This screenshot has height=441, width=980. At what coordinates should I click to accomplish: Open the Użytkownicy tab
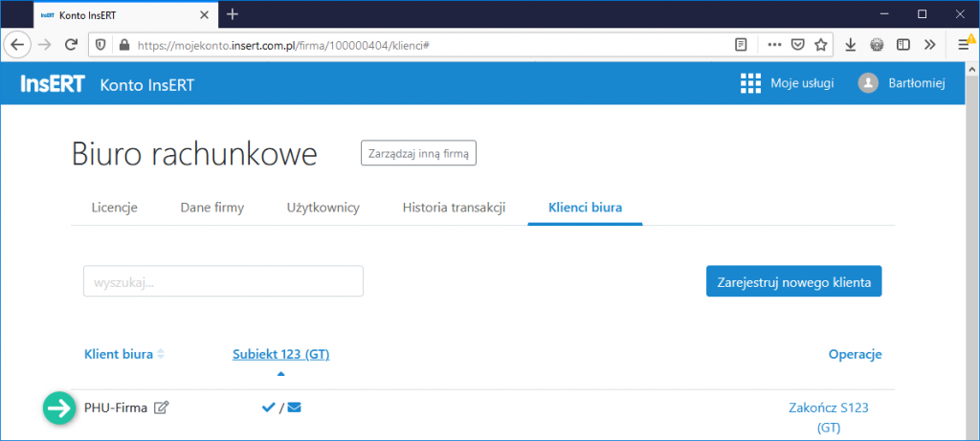pyautogui.click(x=323, y=208)
